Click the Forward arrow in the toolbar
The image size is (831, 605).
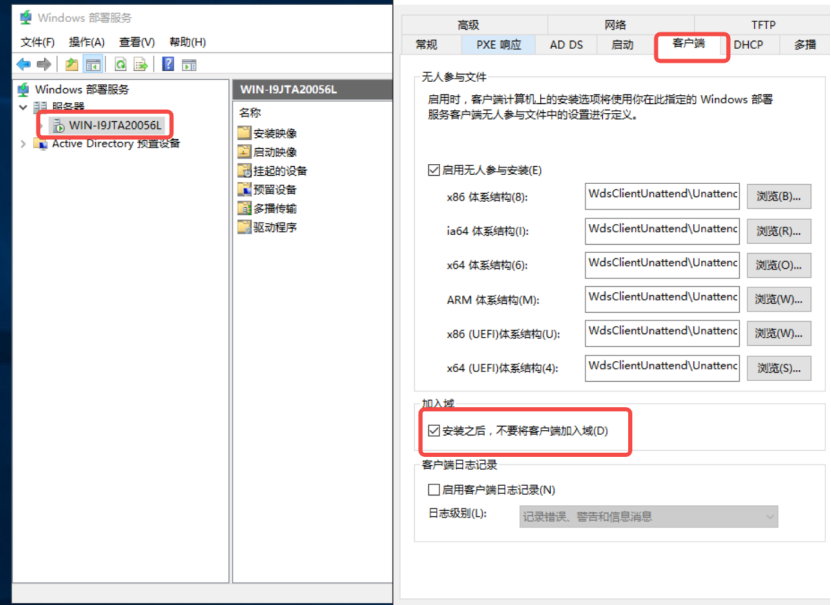tap(44, 65)
